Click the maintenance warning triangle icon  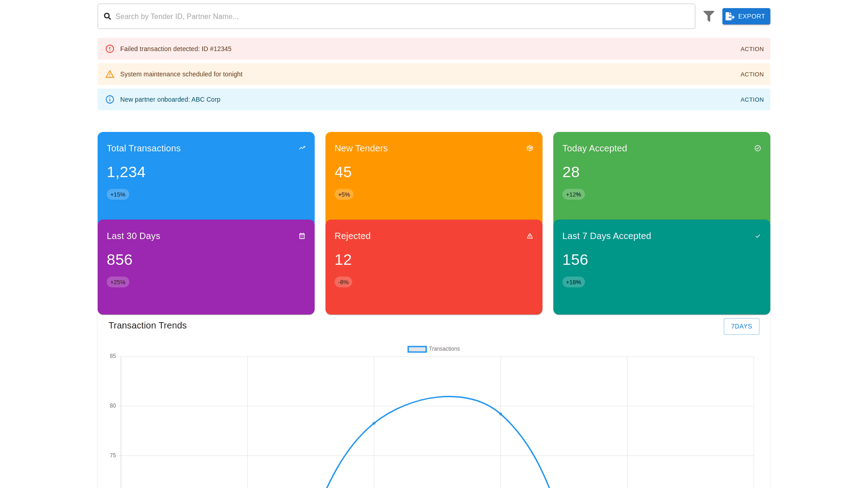110,74
